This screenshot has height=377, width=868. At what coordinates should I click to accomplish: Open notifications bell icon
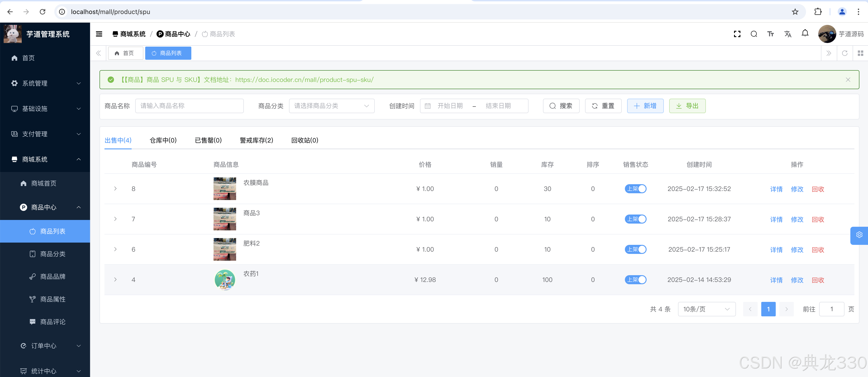point(805,33)
